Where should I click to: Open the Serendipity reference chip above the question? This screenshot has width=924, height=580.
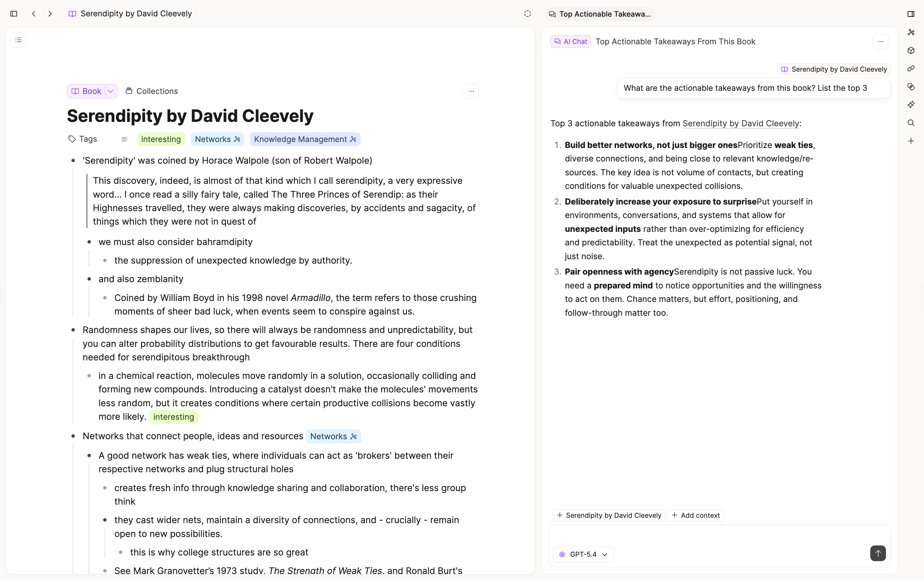click(834, 69)
